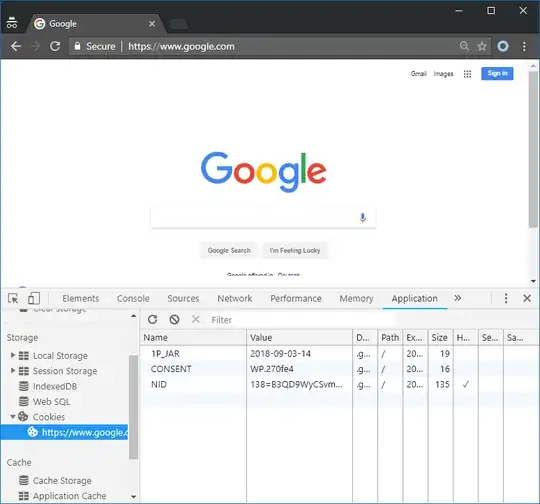
Task: Select the Application tab
Action: [415, 298]
